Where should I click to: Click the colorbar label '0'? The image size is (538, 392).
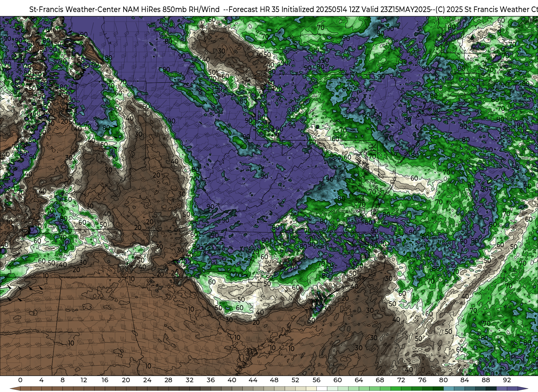coord(20,380)
